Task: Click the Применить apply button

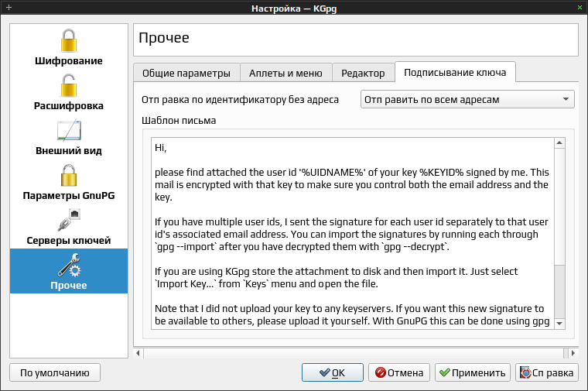Action: click(x=473, y=372)
